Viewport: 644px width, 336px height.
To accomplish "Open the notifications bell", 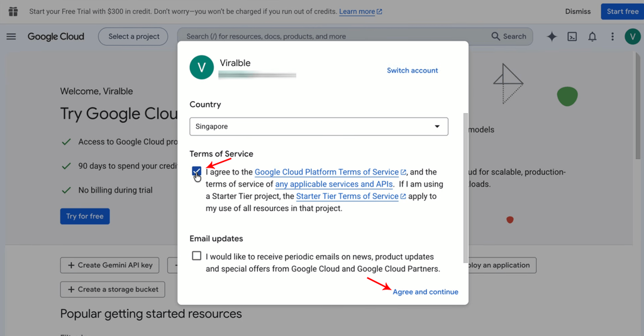I will (592, 36).
